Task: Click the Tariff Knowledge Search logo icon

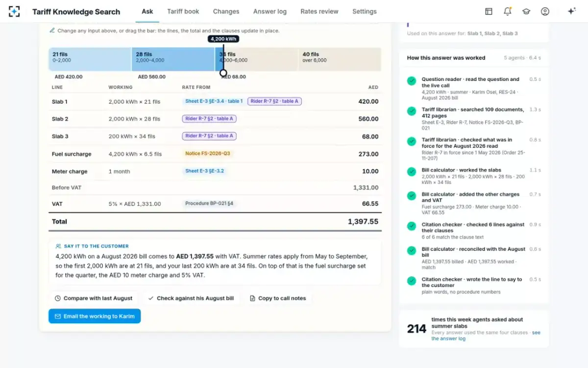Action: coord(14,11)
